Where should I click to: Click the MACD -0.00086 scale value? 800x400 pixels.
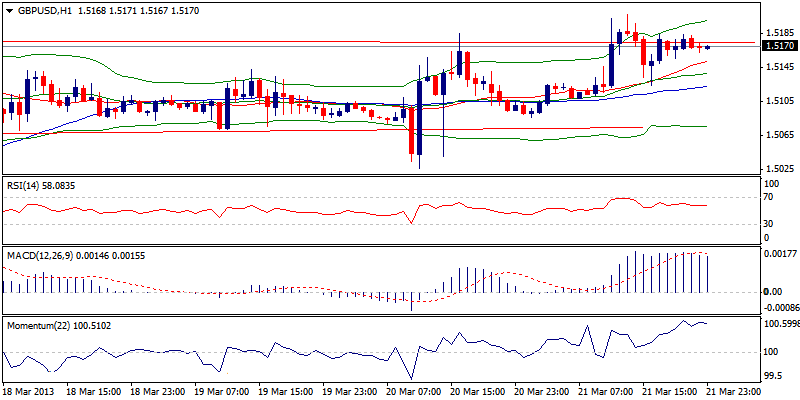click(780, 309)
